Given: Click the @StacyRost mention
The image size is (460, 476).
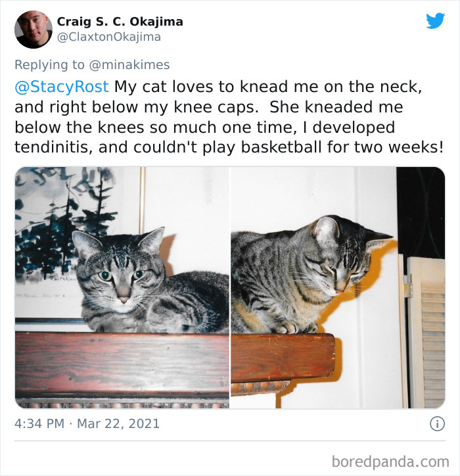Looking at the screenshot, I should [62, 87].
